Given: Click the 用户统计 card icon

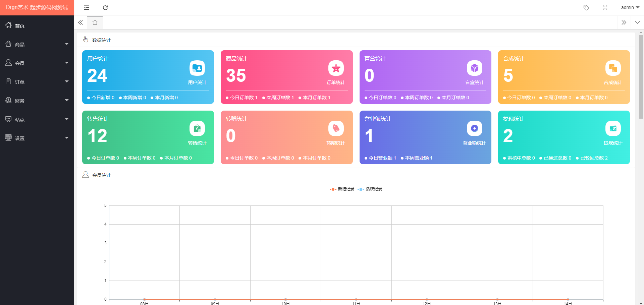Looking at the screenshot, I should pyautogui.click(x=197, y=68).
